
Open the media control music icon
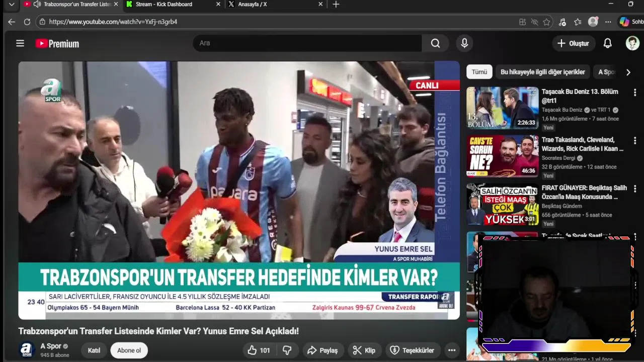point(562,22)
